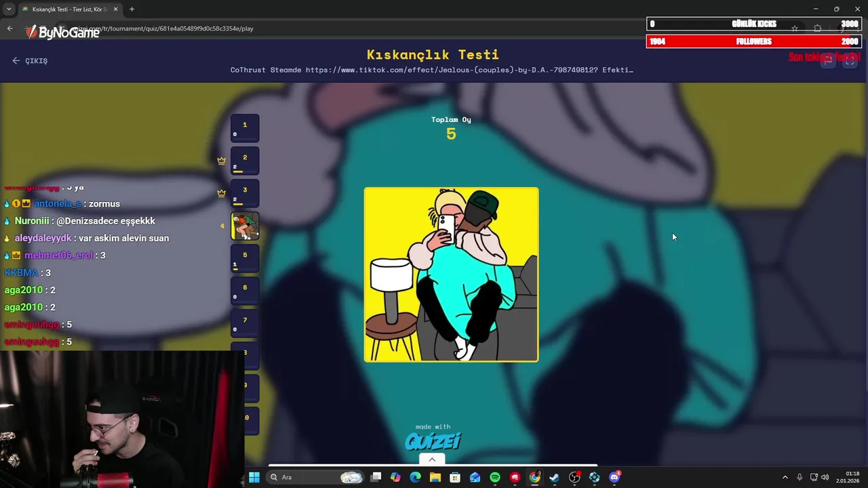This screenshot has height=488, width=868.
Task: Open Task View from the taskbar
Action: pyautogui.click(x=376, y=477)
